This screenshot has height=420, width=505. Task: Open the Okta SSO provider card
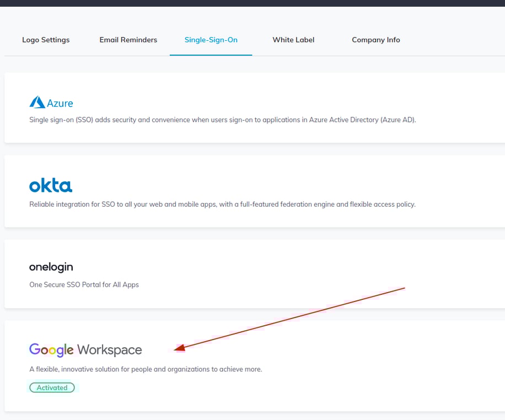pyautogui.click(x=253, y=191)
